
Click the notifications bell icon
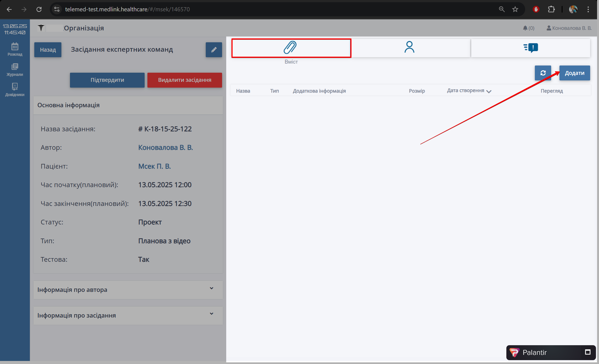(x=525, y=28)
